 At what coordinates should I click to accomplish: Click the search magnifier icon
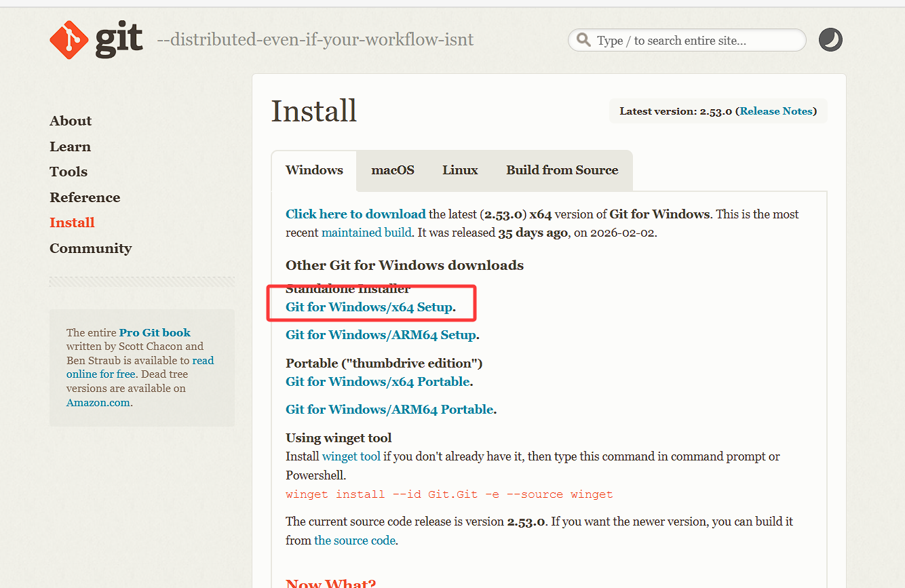[583, 40]
